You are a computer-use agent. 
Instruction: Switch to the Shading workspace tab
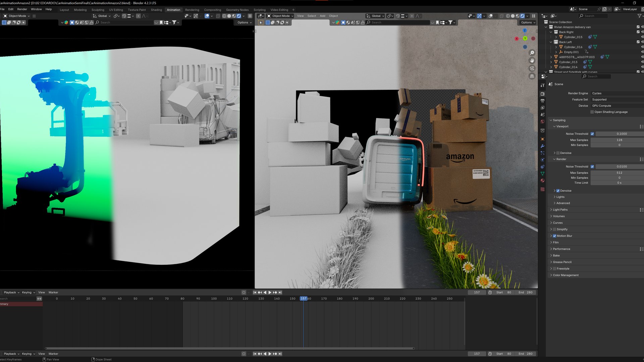(156, 10)
